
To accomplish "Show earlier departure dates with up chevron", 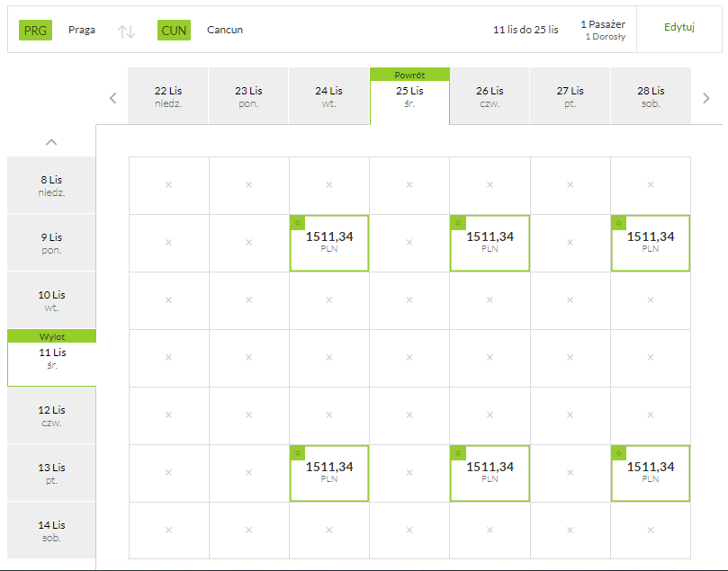I will click(51, 142).
